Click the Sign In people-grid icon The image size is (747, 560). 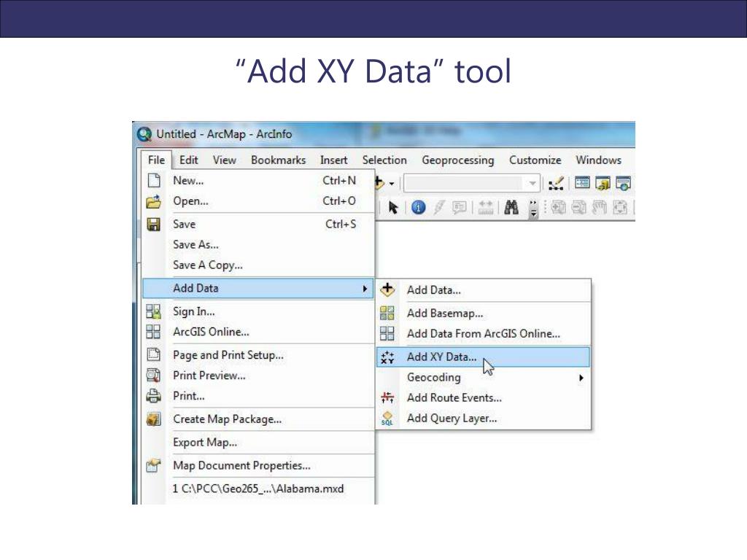tap(153, 311)
